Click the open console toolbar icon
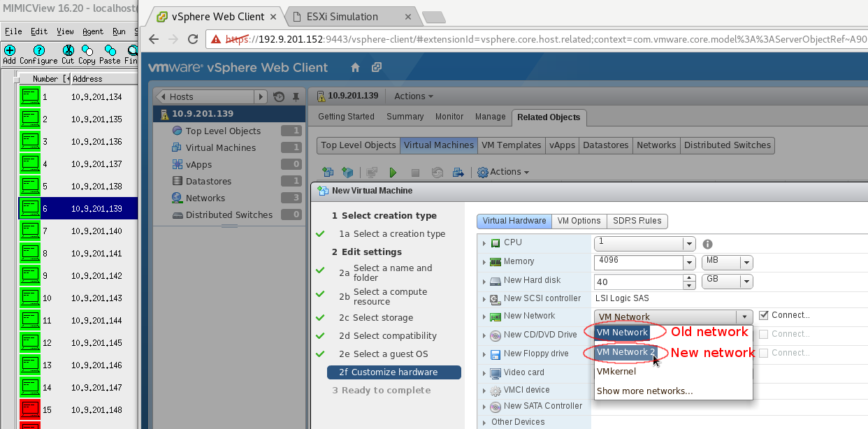 [x=372, y=172]
